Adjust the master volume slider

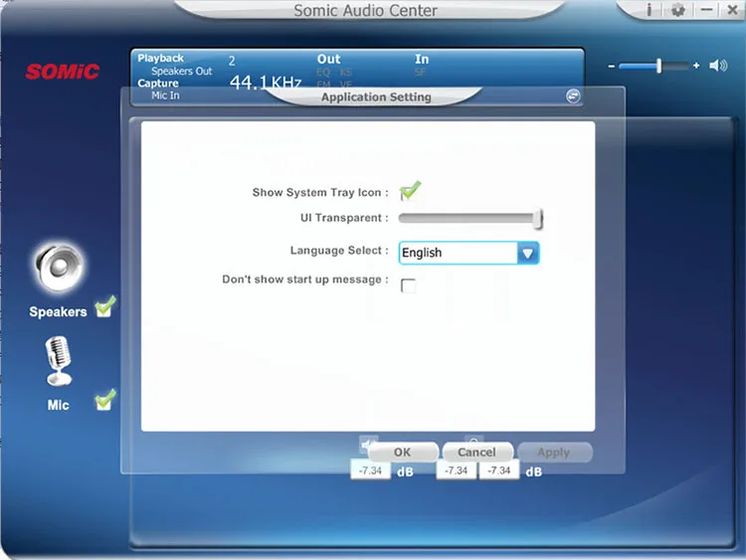pos(653,66)
